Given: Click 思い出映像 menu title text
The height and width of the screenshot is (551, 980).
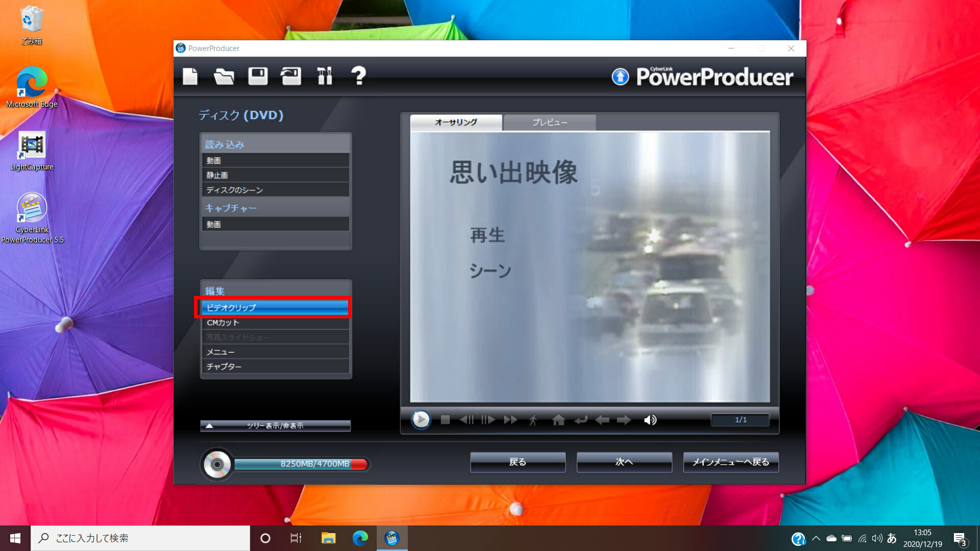Looking at the screenshot, I should (x=513, y=172).
